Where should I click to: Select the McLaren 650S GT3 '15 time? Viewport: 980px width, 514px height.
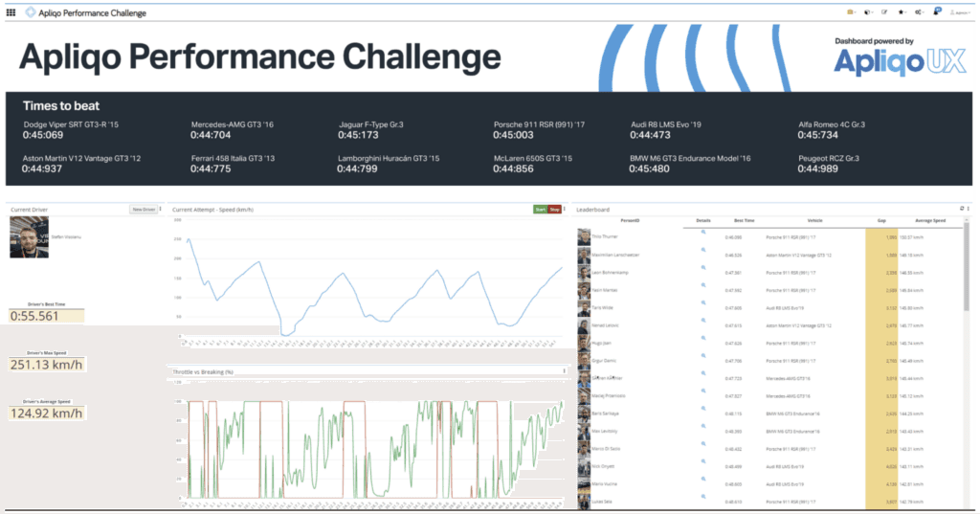pos(513,168)
